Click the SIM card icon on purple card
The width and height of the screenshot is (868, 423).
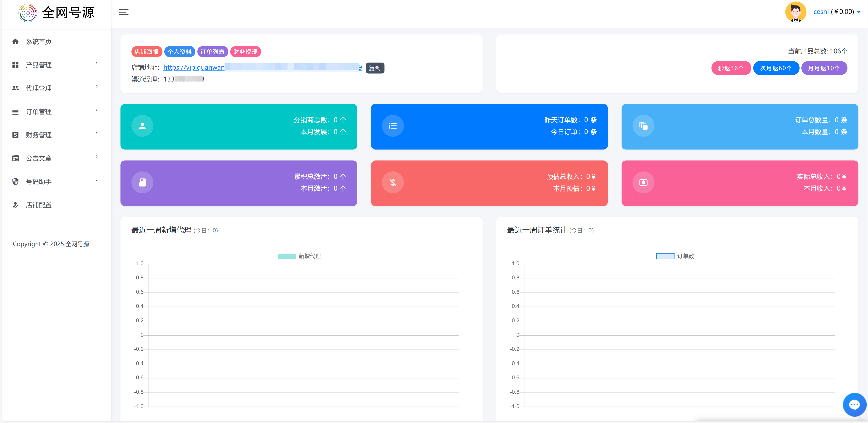tap(142, 183)
